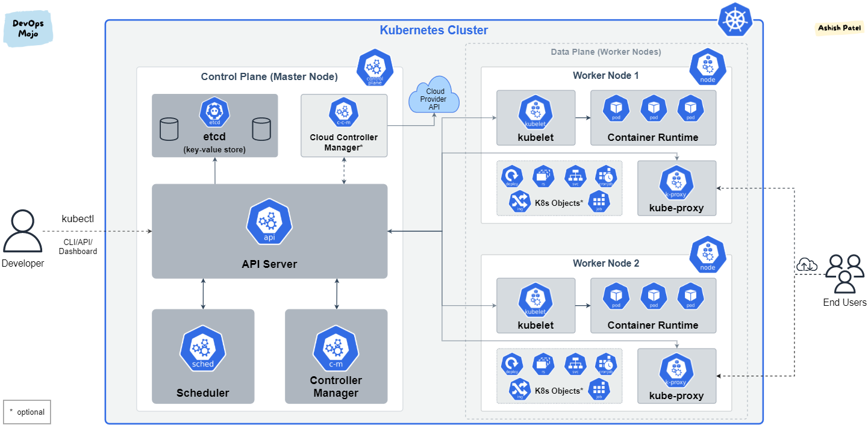
Task: Click the Kubernetes wheel logo at top right
Action: (x=735, y=19)
